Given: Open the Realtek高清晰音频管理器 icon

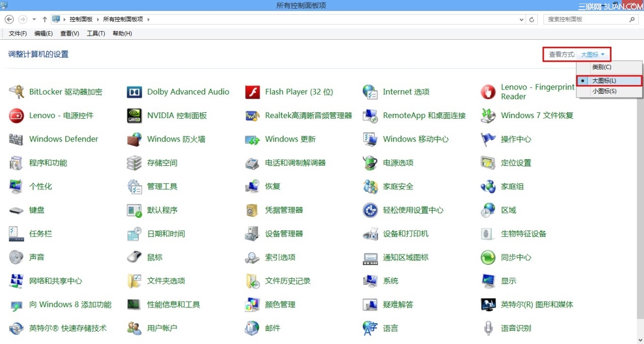Looking at the screenshot, I should point(252,116).
